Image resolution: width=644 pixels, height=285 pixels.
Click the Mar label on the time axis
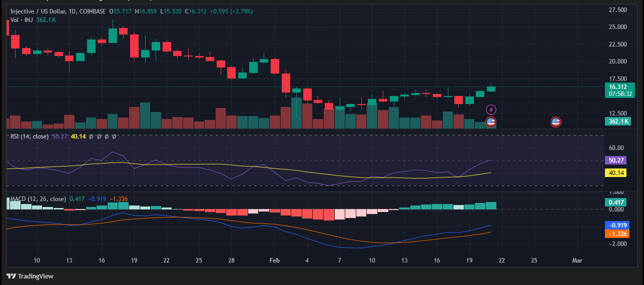point(577,260)
